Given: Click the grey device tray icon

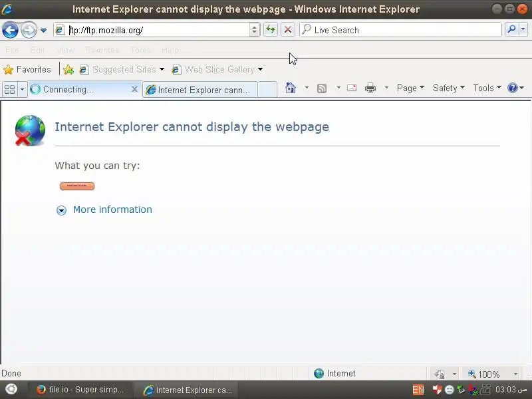Looking at the screenshot, I should 486,389.
